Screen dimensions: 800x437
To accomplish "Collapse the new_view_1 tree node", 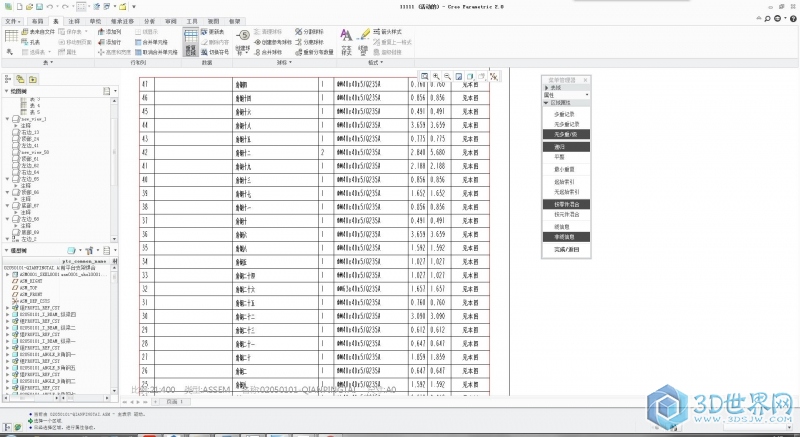I will click(7, 119).
